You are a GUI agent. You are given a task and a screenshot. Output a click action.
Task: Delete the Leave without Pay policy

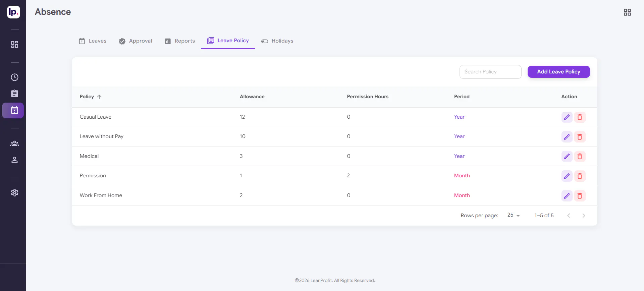tap(580, 137)
